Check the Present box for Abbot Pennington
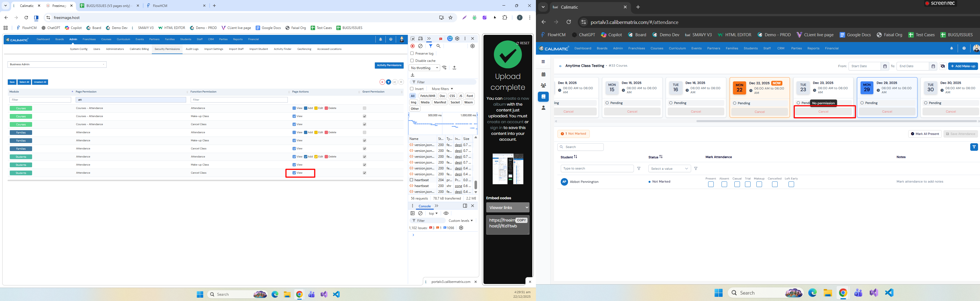 pos(711,184)
